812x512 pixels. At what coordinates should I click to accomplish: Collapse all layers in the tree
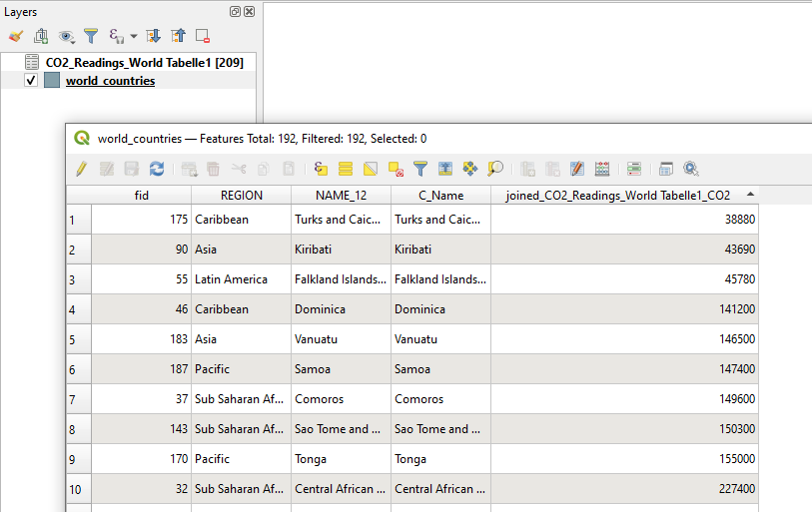click(x=178, y=36)
